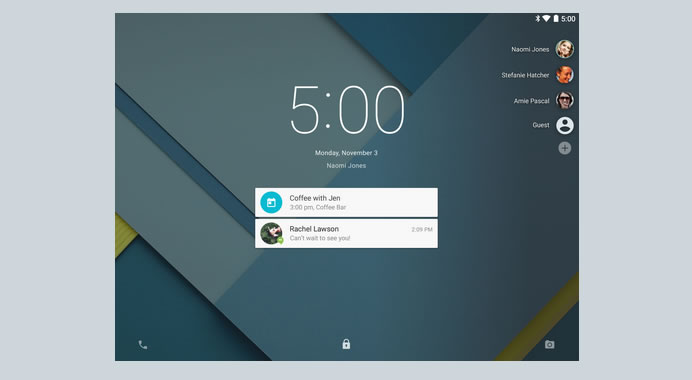Tap the padlock unlock icon

tap(346, 344)
